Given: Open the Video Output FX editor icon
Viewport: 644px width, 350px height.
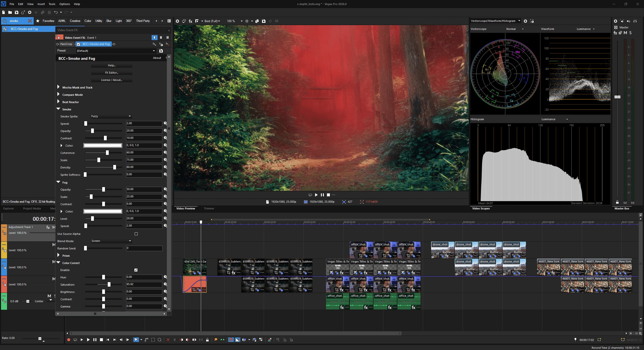Looking at the screenshot, I should click(191, 21).
